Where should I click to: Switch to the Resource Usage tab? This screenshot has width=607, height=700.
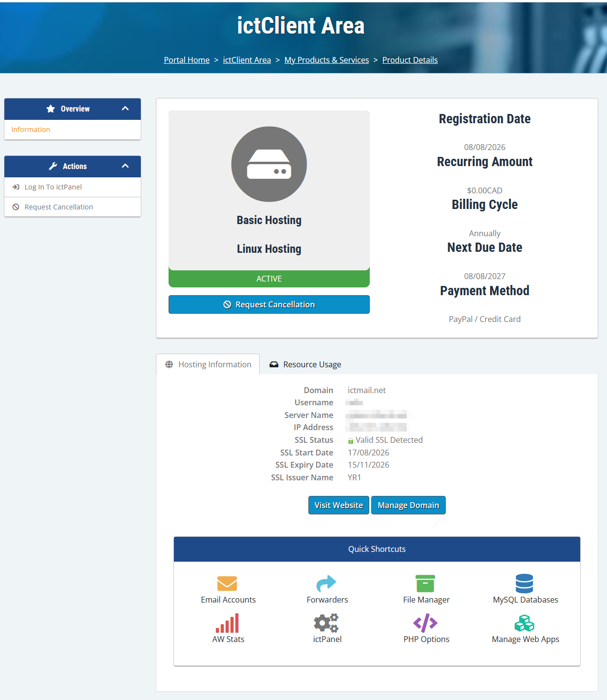coord(305,364)
